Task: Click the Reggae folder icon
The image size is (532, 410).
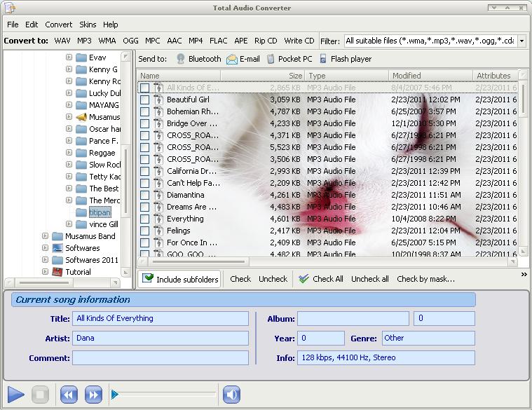Action: click(81, 153)
